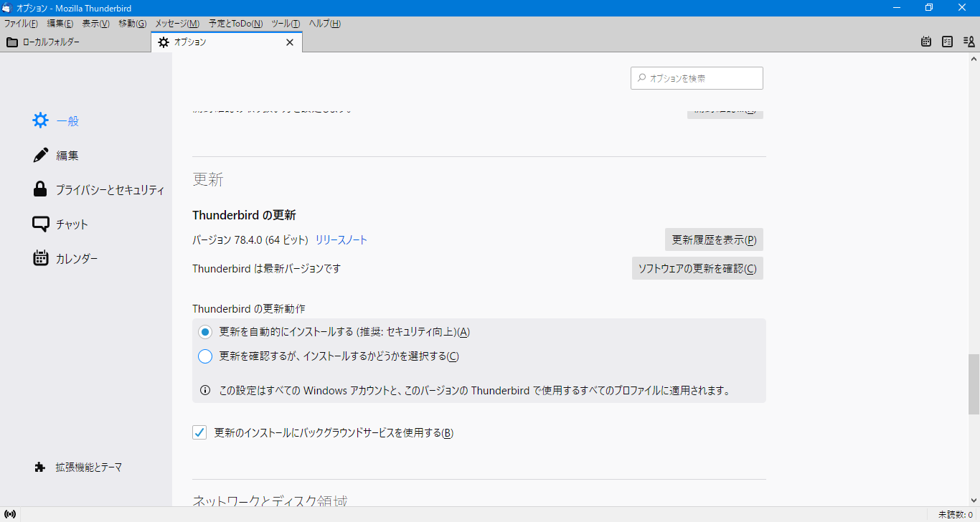This screenshot has width=980, height=522.
Task: Click the online status icon in status bar
Action: tap(10, 514)
